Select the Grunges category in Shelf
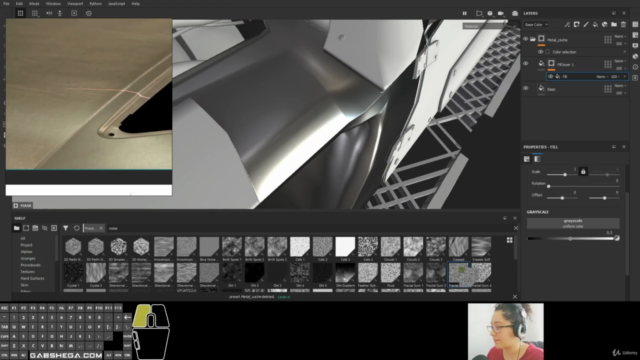This screenshot has height=360, width=640. (x=28, y=258)
